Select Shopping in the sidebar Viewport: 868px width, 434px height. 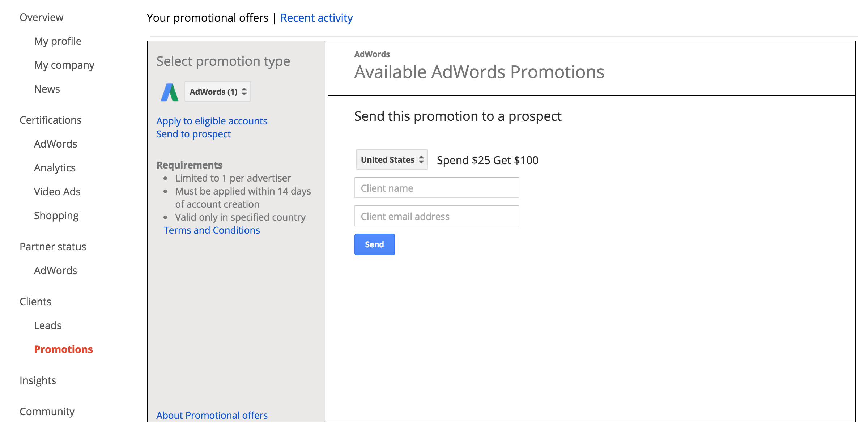pos(56,216)
